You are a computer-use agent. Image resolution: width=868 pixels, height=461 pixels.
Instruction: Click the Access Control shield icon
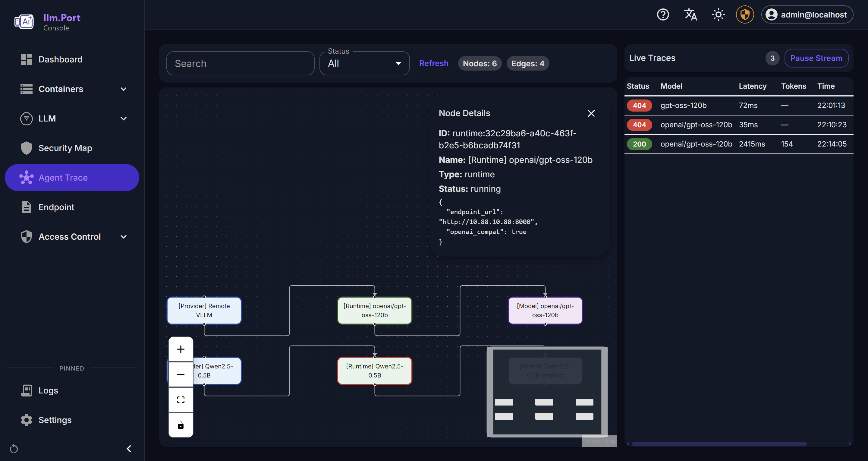(26, 237)
